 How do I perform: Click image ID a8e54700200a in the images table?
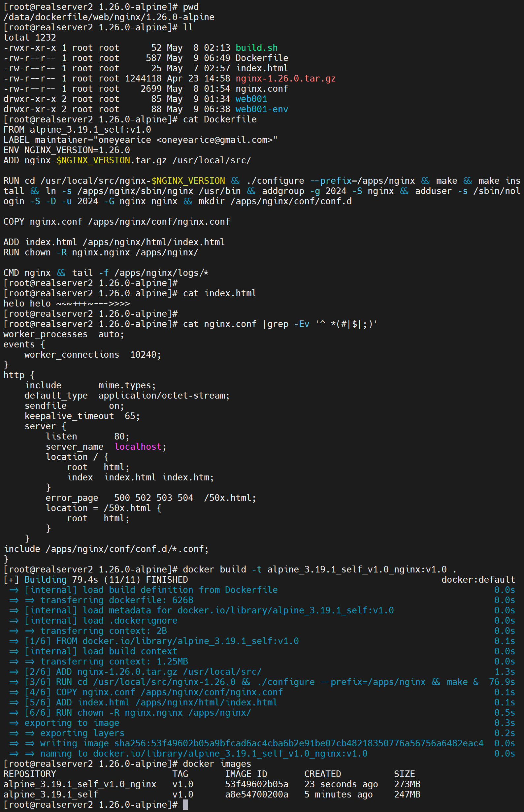click(256, 794)
